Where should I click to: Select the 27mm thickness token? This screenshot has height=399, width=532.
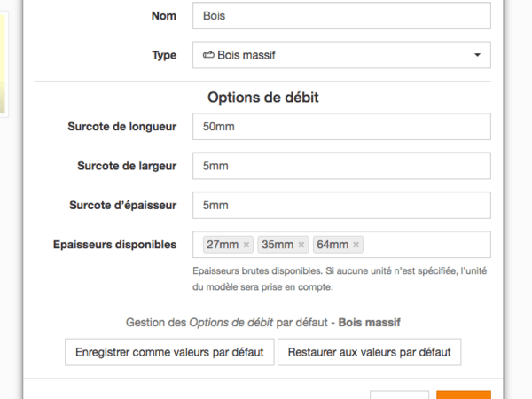point(222,245)
